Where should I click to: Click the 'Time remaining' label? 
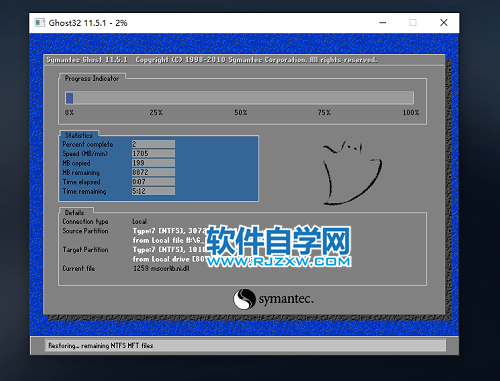(84, 191)
